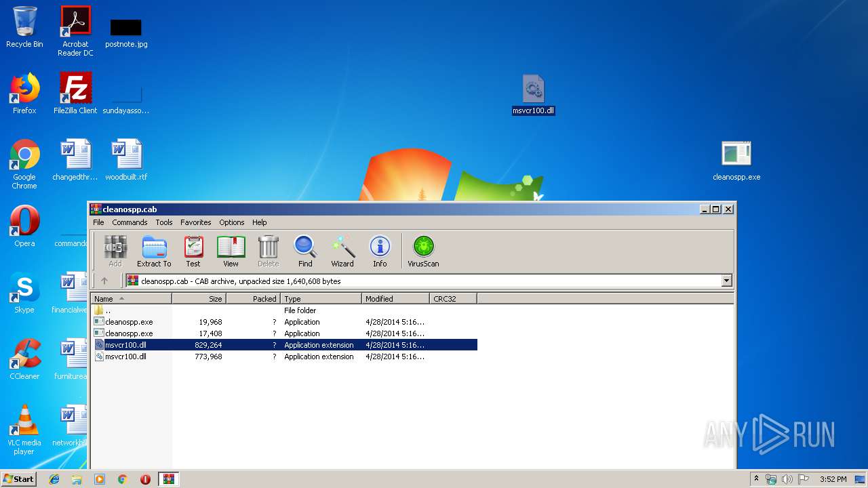Sort files by Size column
The width and height of the screenshot is (868, 488).
199,299
